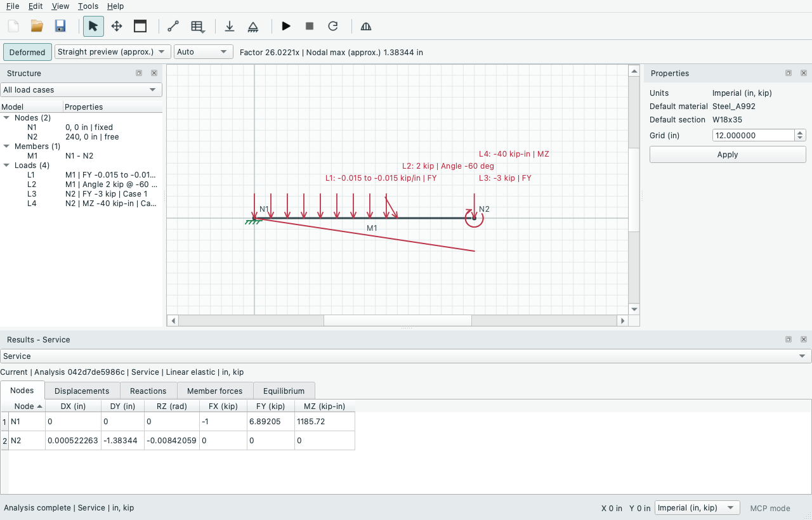Click the Grid (in) value field
This screenshot has width=812, height=520.
753,135
